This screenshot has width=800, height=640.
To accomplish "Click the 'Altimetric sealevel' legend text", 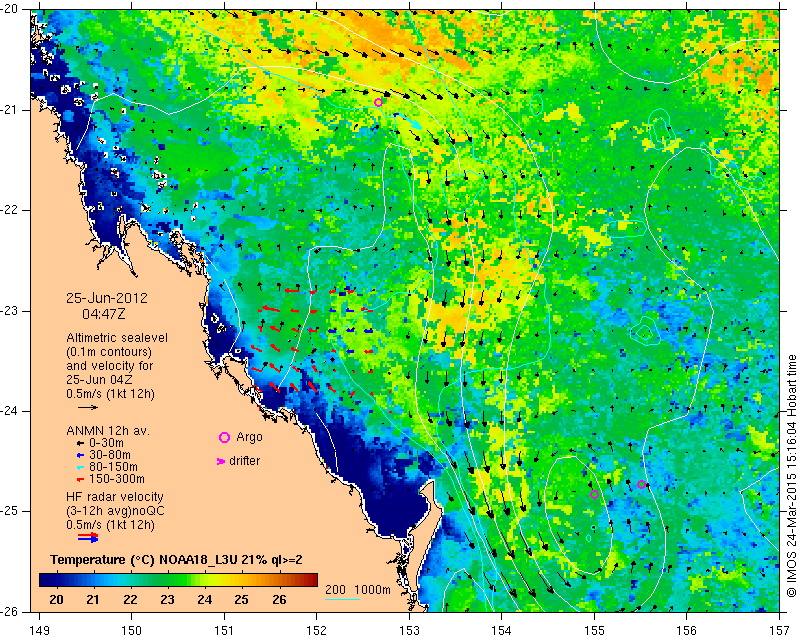I will pyautogui.click(x=117, y=338).
